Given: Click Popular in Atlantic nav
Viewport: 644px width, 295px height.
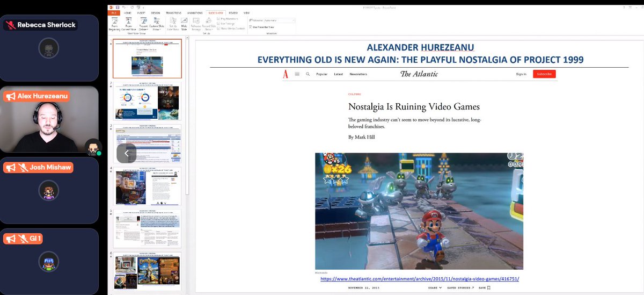Looking at the screenshot, I should click(x=321, y=74).
